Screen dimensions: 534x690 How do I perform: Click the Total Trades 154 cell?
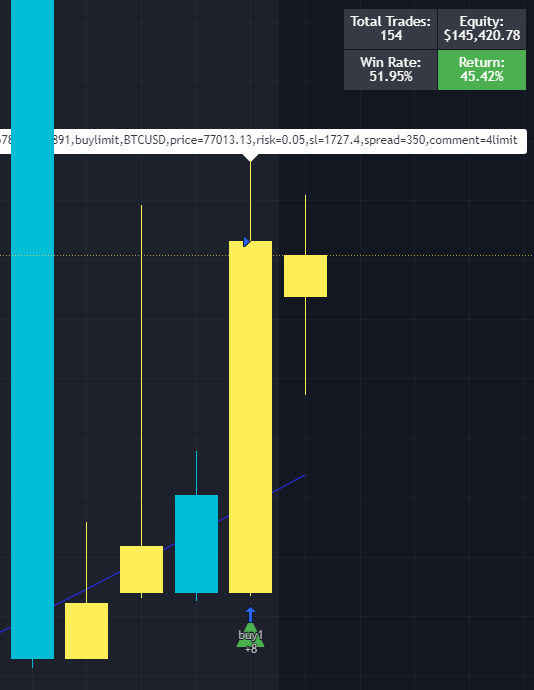point(390,29)
